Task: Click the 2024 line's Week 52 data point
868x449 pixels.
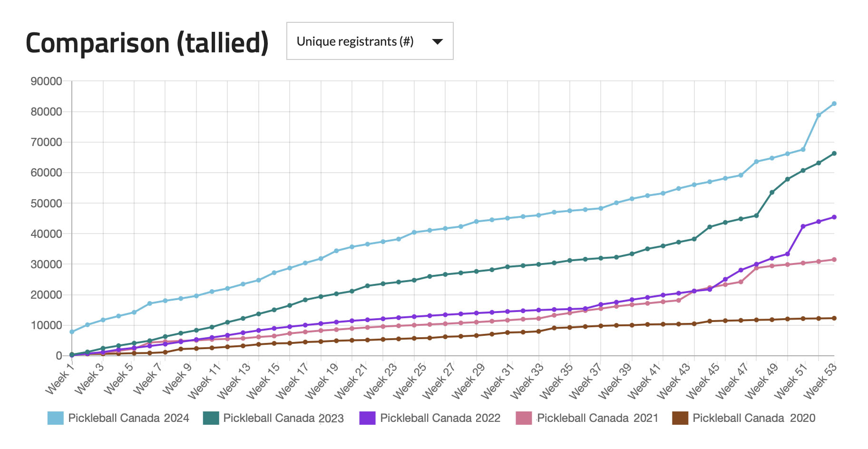Action: 819,115
